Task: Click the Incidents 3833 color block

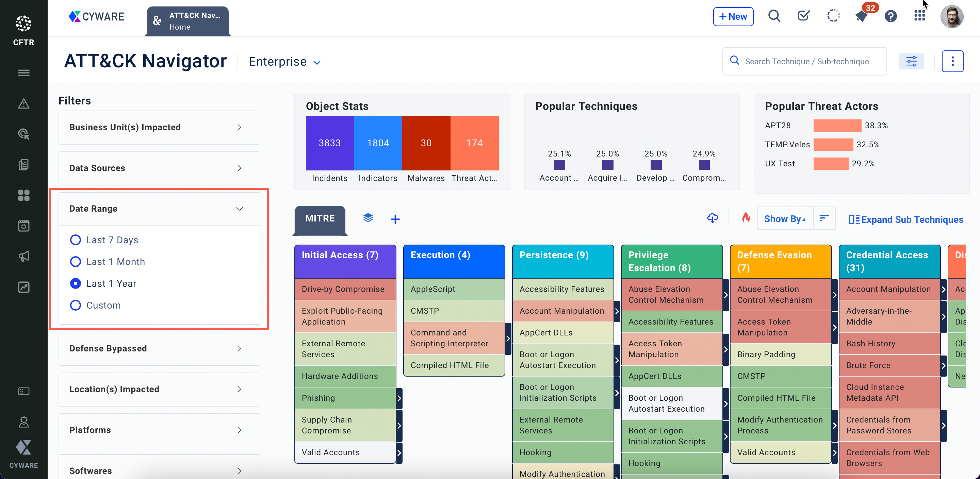Action: coord(329,143)
